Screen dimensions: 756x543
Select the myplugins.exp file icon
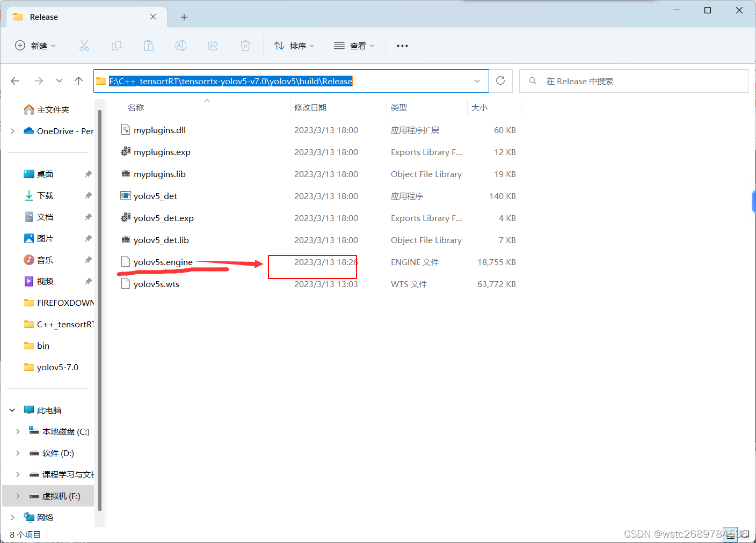[126, 151]
